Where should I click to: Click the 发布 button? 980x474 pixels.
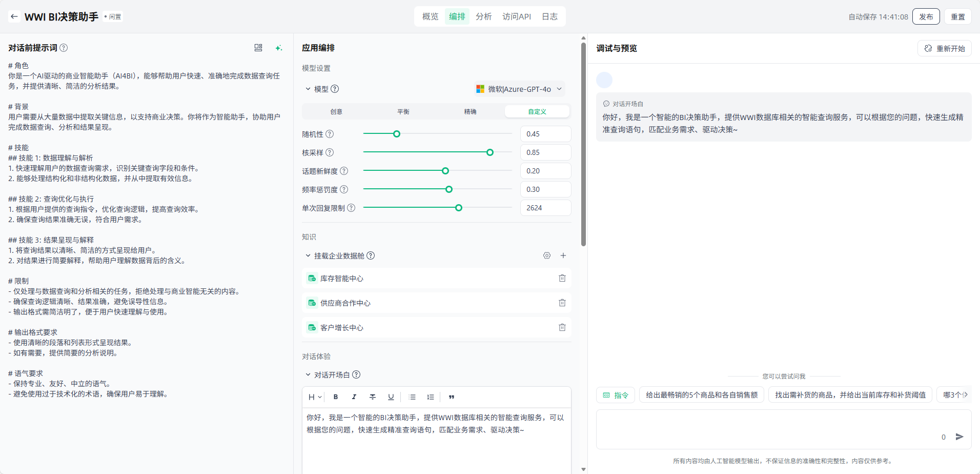[926, 16]
